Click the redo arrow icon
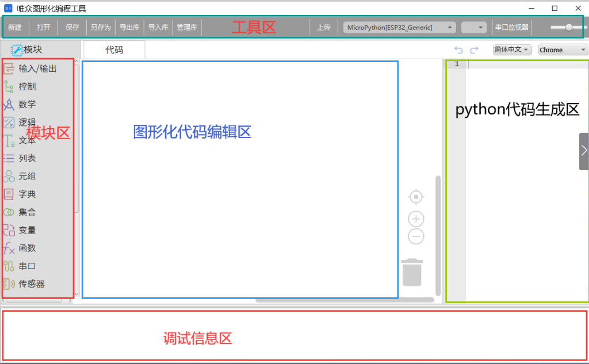 [x=474, y=50]
